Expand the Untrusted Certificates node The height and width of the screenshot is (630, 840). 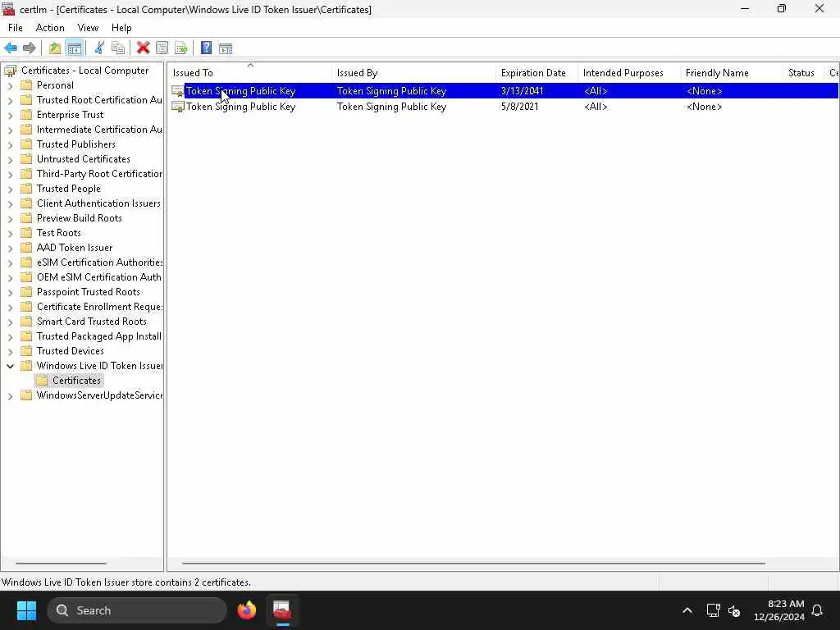coord(10,160)
